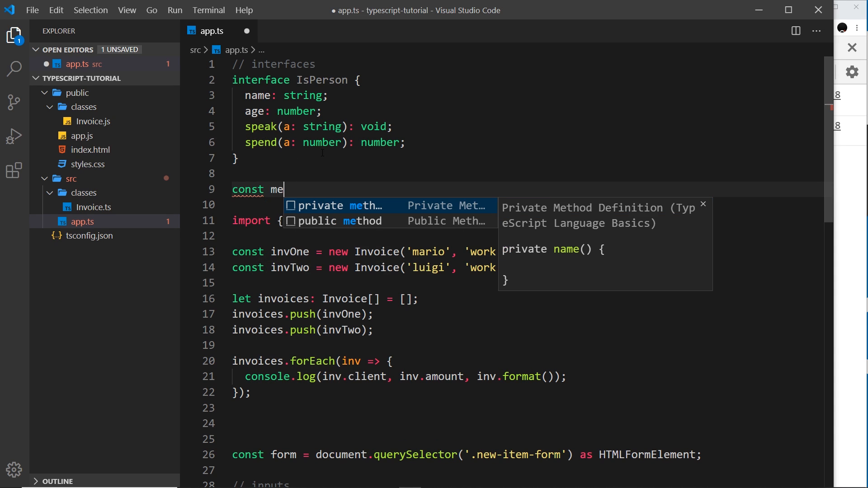Open the Search view icon
Screen dimensions: 868x488
coord(14,69)
